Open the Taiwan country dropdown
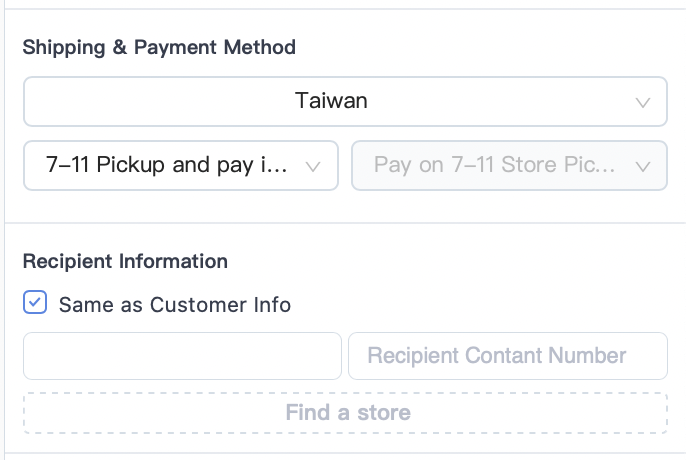This screenshot has height=460, width=686. [345, 102]
